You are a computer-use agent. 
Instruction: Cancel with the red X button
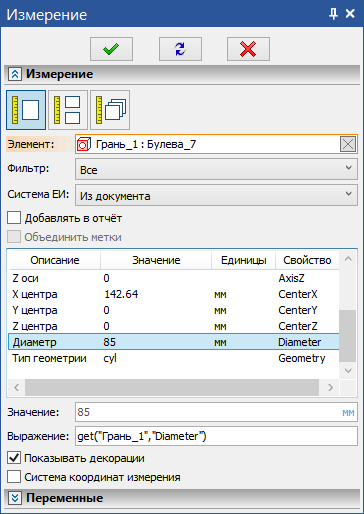(248, 49)
